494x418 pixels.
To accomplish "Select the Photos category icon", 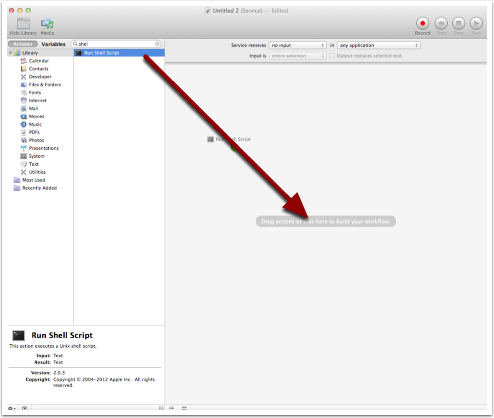I will click(x=23, y=140).
